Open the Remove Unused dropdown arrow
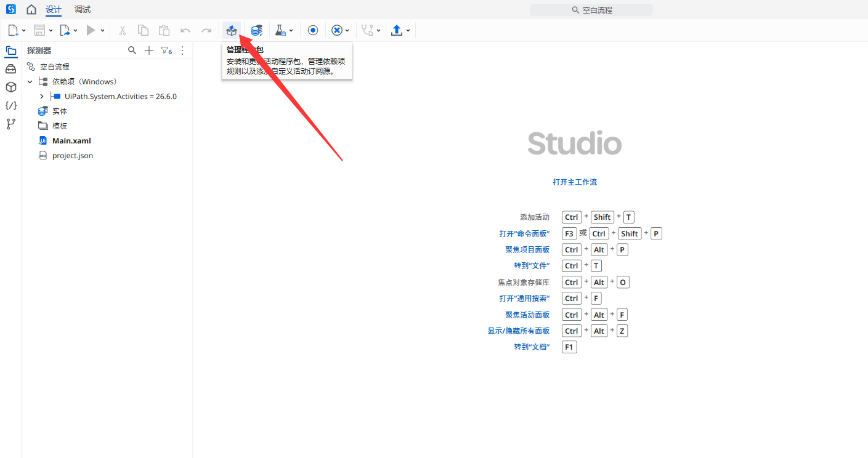Image resolution: width=868 pixels, height=458 pixels. pos(347,30)
